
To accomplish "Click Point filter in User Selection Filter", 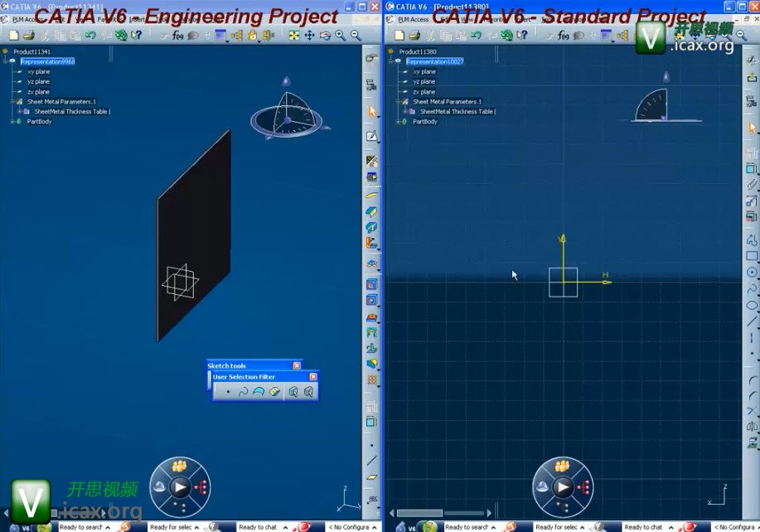I will [228, 391].
